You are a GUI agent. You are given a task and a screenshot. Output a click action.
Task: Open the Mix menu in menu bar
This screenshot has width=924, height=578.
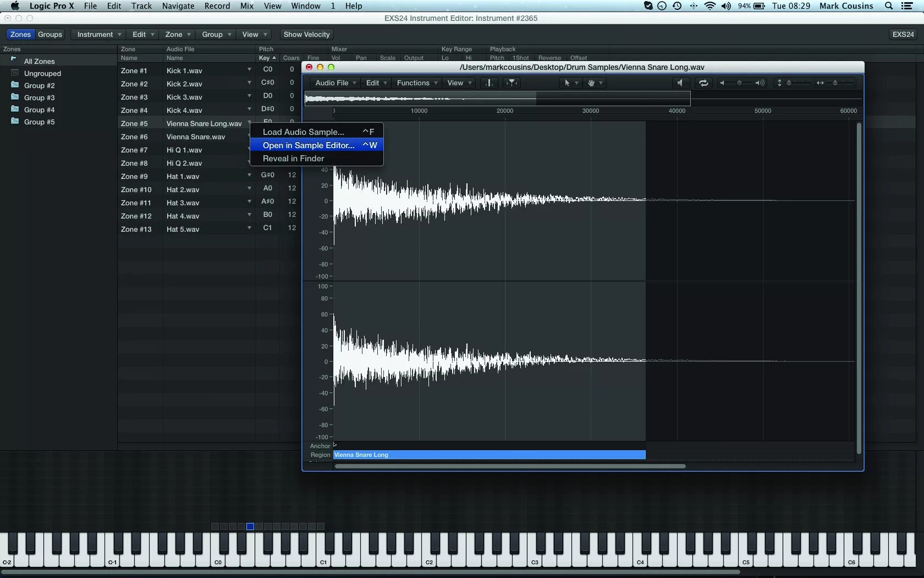(x=247, y=6)
